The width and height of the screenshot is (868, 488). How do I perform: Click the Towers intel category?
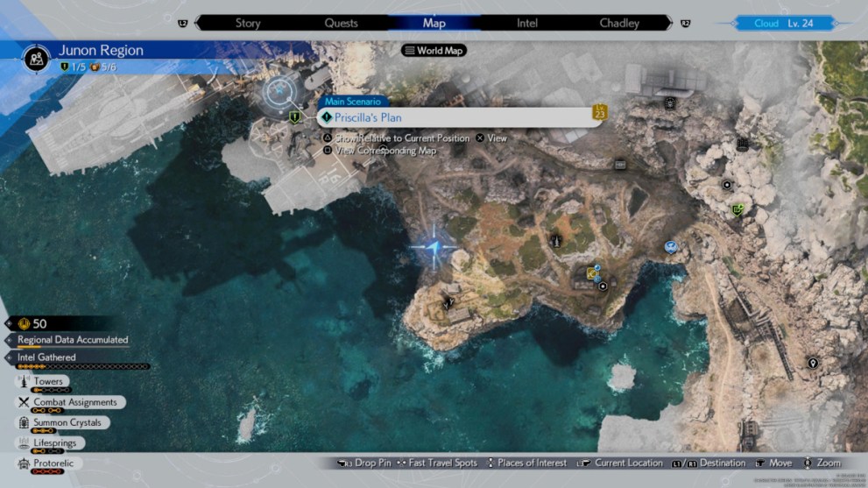[x=48, y=382]
